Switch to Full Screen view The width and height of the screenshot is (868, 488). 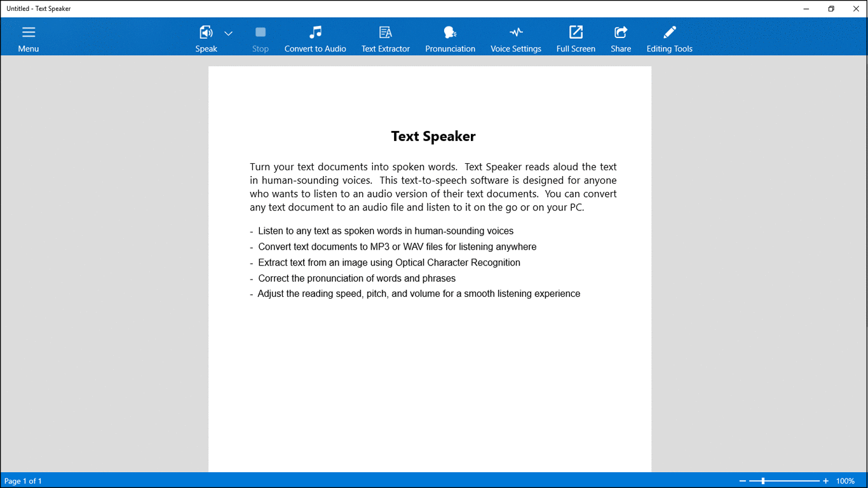click(x=576, y=38)
